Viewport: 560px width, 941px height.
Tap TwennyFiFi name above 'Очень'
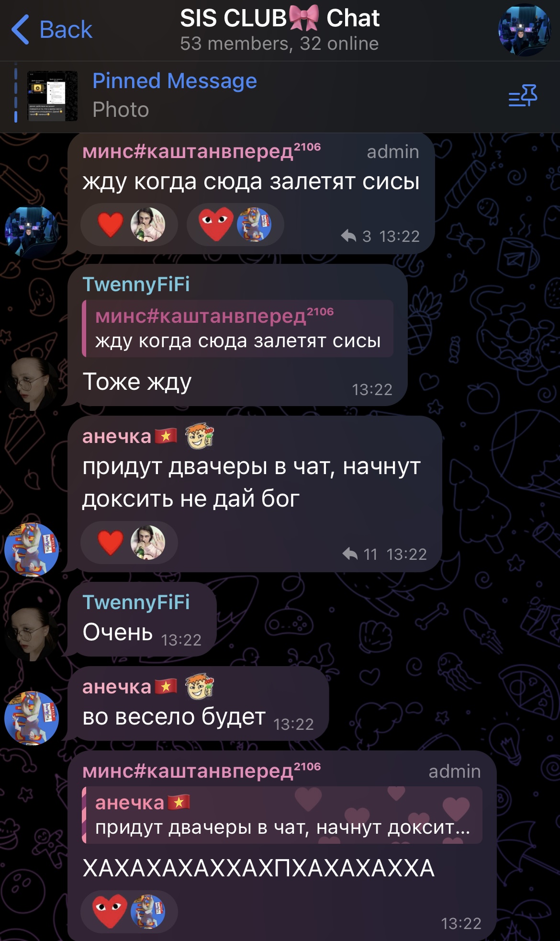click(x=136, y=602)
